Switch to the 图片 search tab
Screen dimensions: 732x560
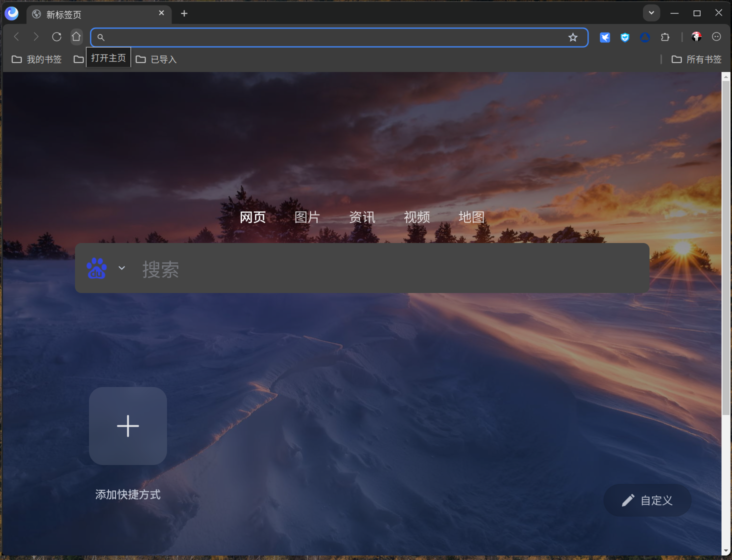(307, 217)
